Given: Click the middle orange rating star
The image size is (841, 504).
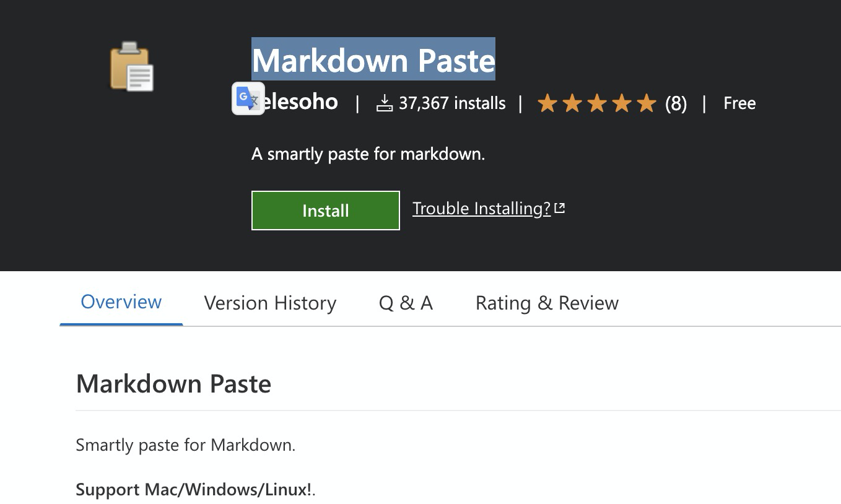Looking at the screenshot, I should 597,103.
